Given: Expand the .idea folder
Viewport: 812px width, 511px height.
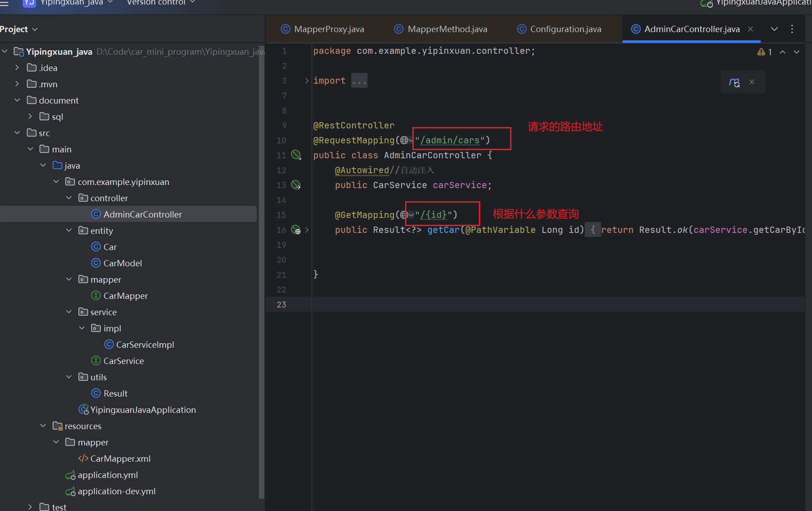Looking at the screenshot, I should 17,68.
